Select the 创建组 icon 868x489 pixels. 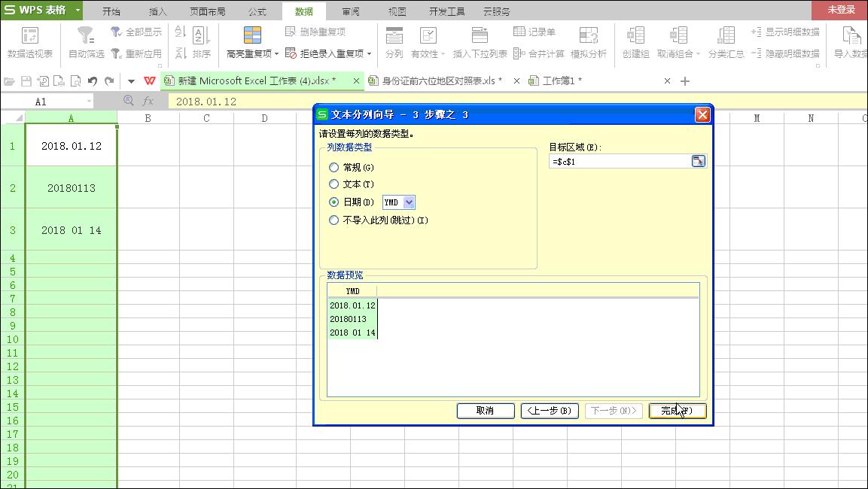(635, 41)
